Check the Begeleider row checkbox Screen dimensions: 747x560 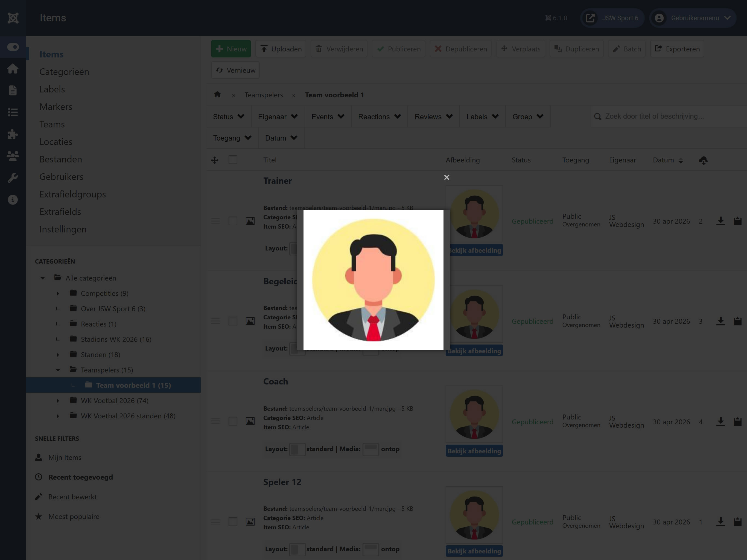(233, 321)
